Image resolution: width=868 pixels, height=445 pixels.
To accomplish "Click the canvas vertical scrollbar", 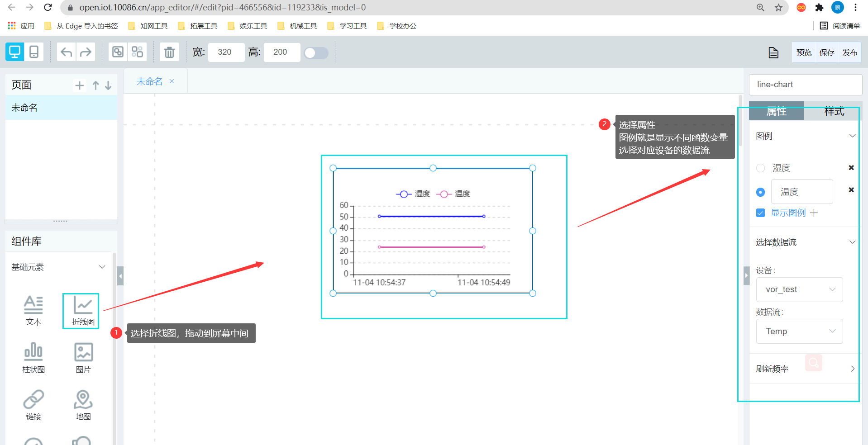I will click(740, 120).
